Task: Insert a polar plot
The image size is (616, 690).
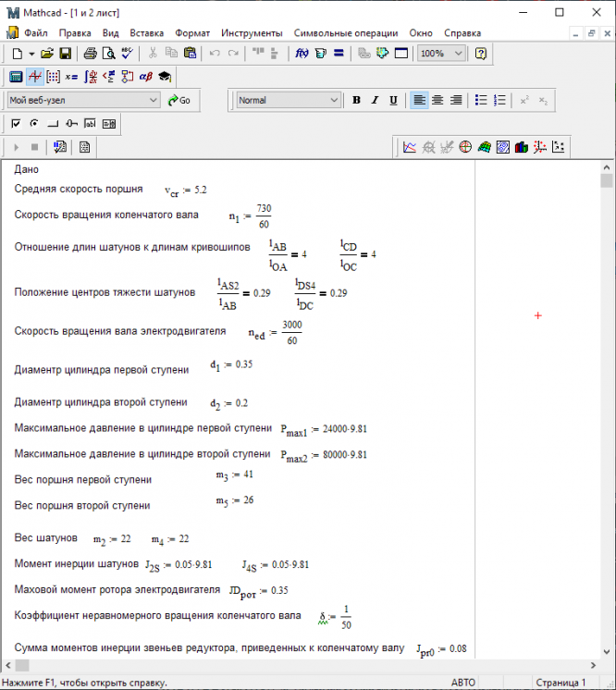Action: click(x=465, y=147)
